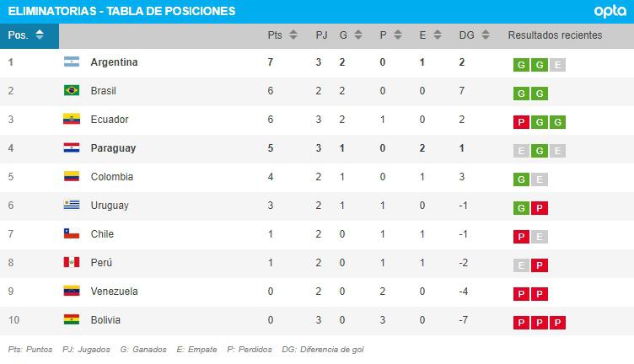Click the Ecuador flag icon
Viewport: 634px width, 364px height.
(71, 120)
